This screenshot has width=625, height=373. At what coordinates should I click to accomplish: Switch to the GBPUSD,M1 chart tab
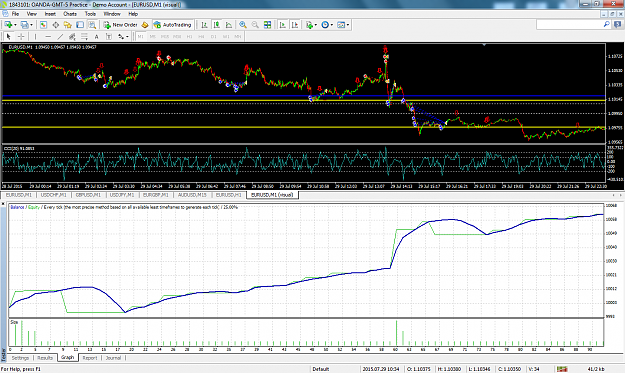tap(88, 195)
